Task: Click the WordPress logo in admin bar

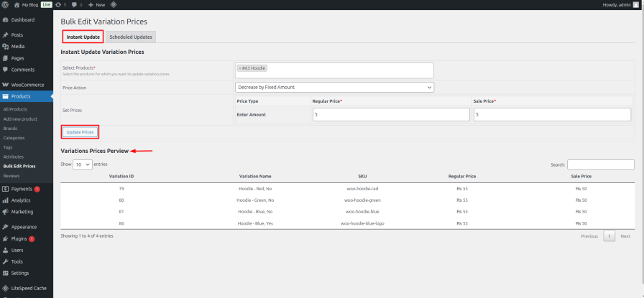Action: point(6,4)
